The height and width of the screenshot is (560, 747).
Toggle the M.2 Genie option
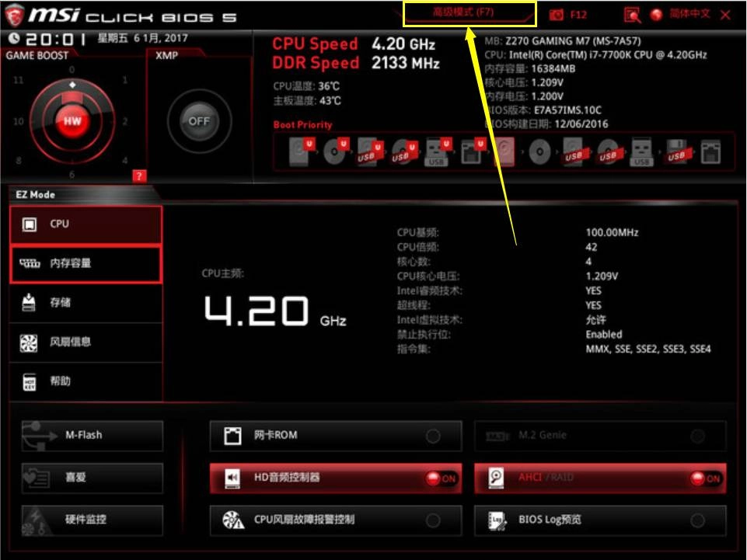click(600, 435)
